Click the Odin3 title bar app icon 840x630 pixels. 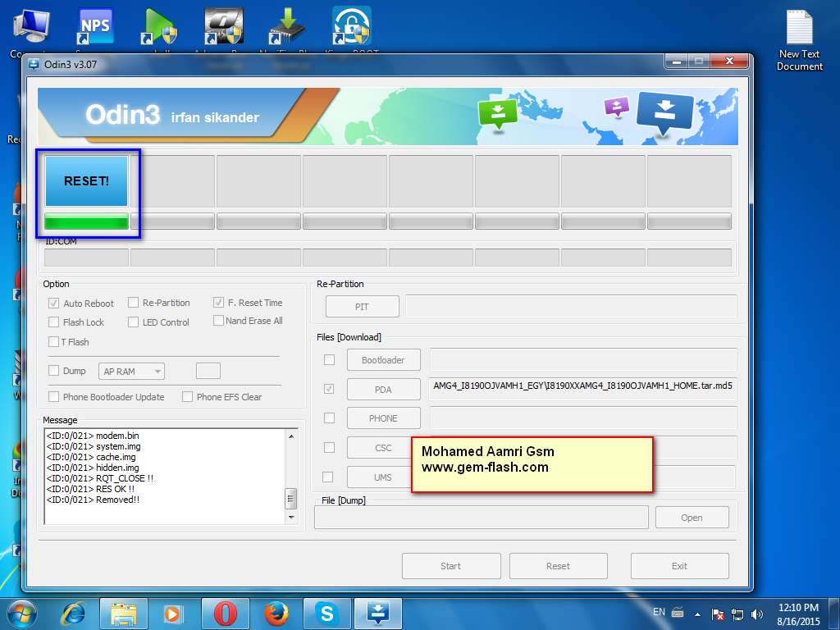point(34,64)
